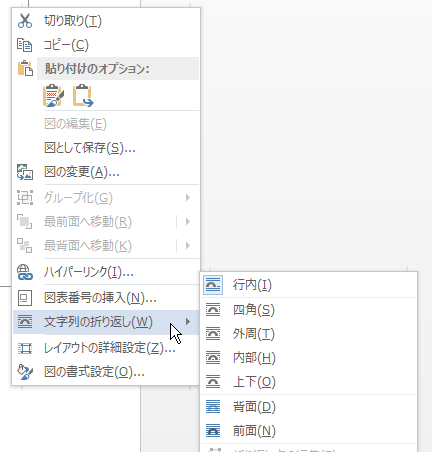Click the insert caption icon
Screen dimensions: 432x452
[x=25, y=298]
